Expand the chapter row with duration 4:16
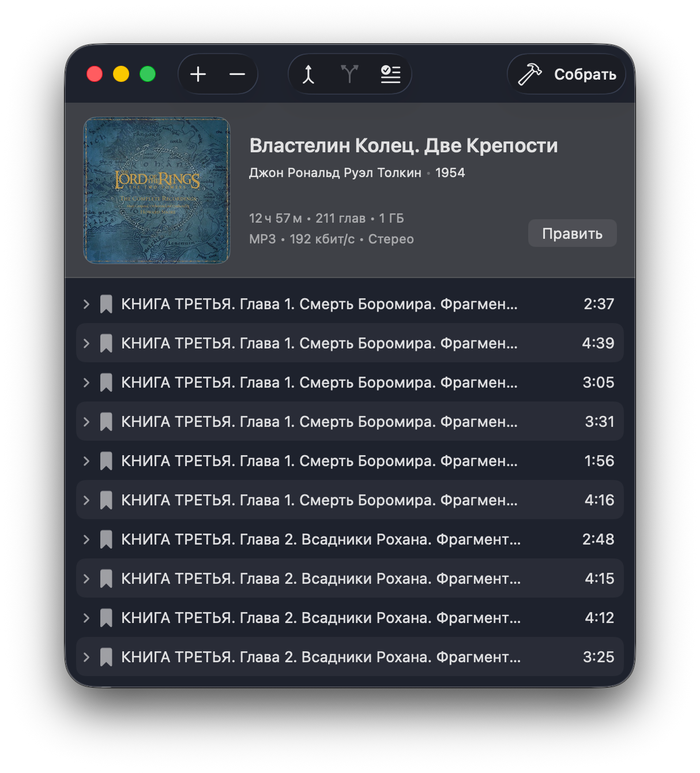The width and height of the screenshot is (700, 773). tap(86, 500)
